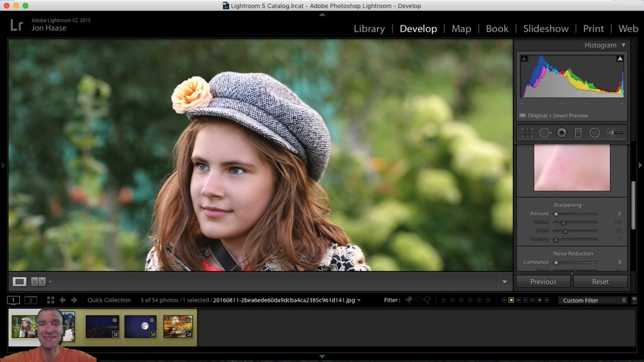Open the toolbar content dropdown arrow
The image size is (644, 362).
pos(505,282)
